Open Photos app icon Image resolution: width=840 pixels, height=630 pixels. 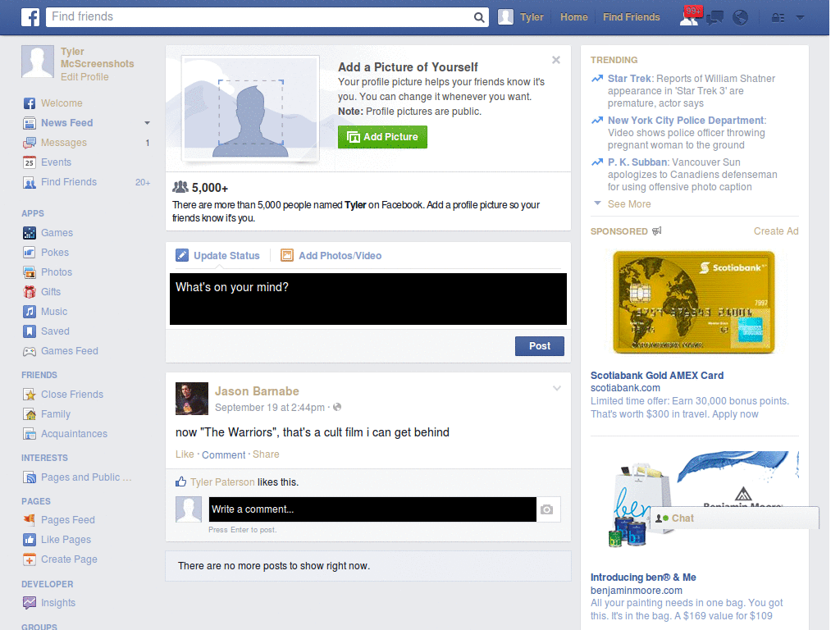click(x=30, y=272)
